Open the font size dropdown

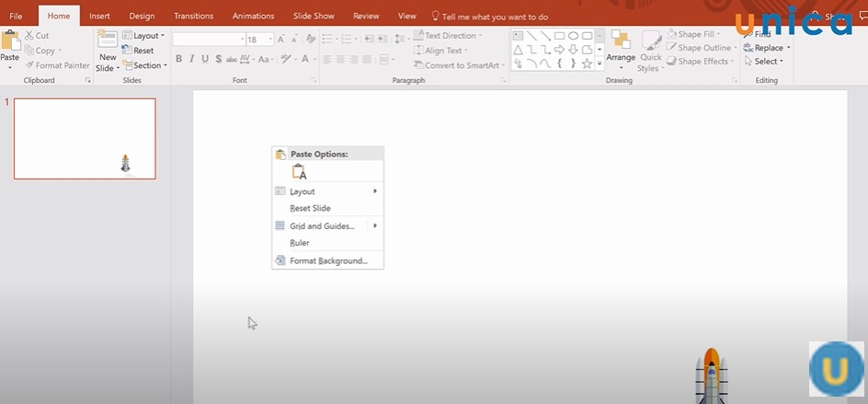[x=270, y=40]
